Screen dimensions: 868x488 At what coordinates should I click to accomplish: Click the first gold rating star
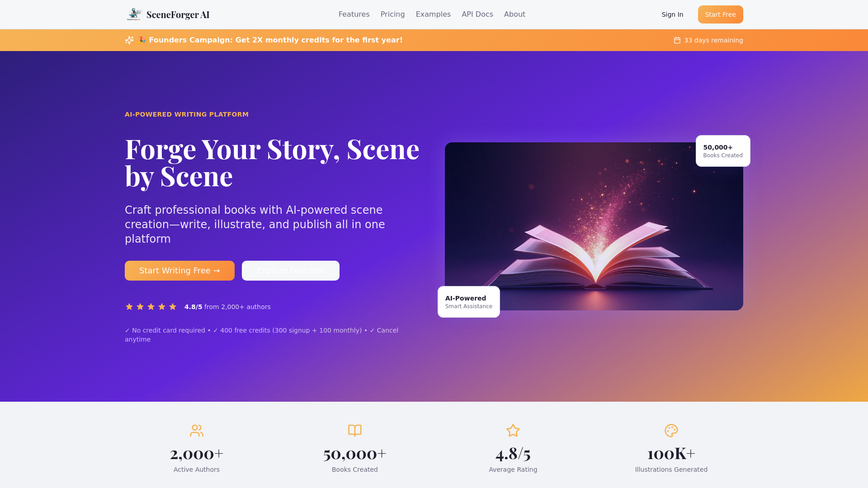click(129, 307)
